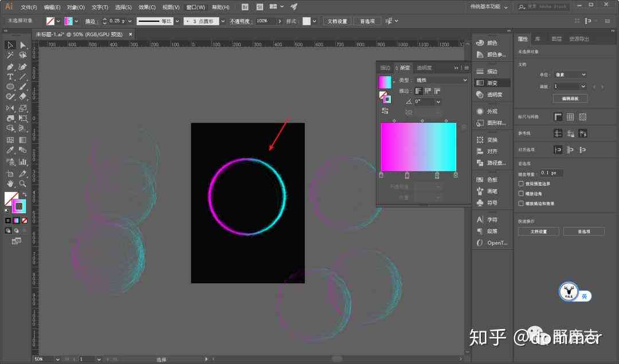Open the gradient type 线性 dropdown
619x364 pixels.
(442, 80)
